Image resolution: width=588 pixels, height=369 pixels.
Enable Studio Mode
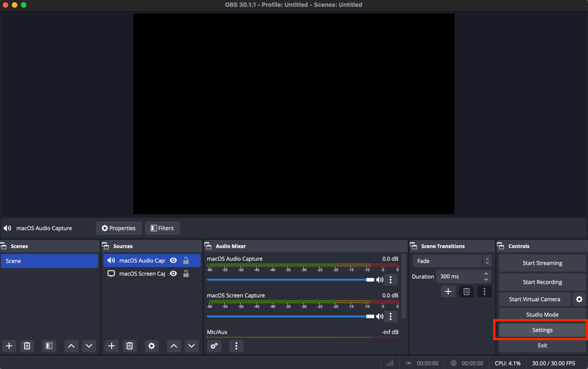pos(542,314)
